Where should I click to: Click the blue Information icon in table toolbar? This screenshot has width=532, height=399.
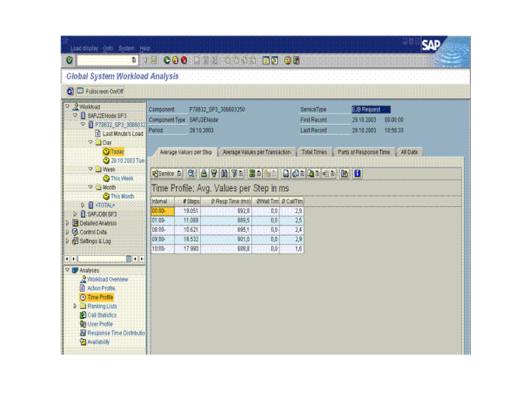pyautogui.click(x=358, y=173)
